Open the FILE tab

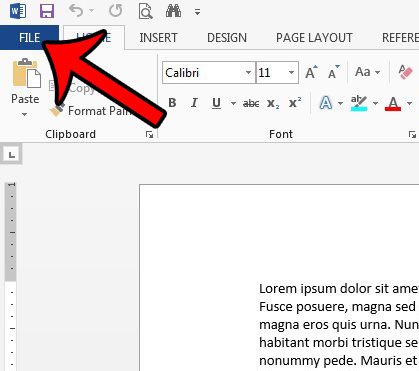coord(29,38)
